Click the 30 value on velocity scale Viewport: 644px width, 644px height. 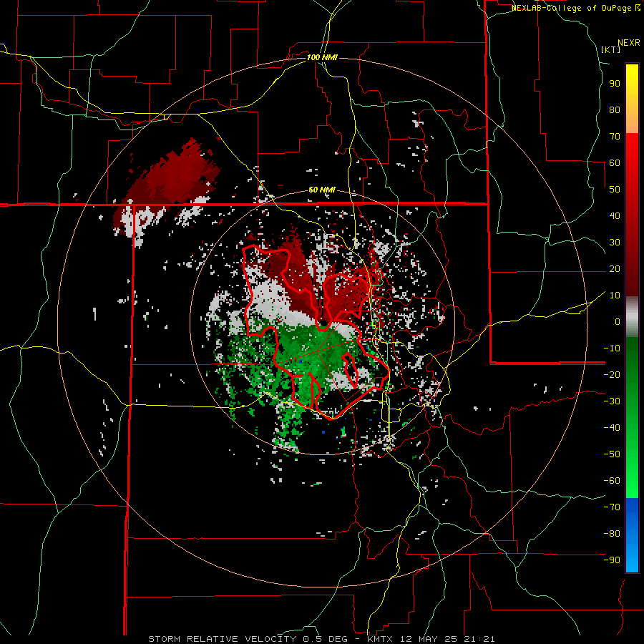tap(615, 243)
